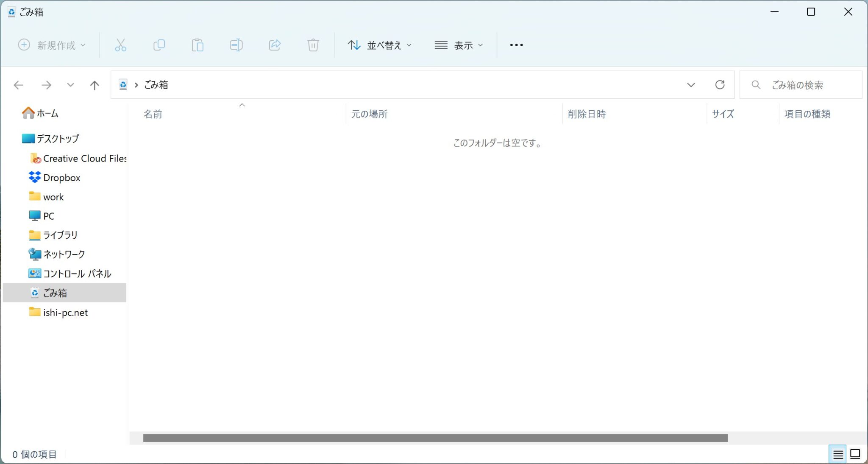Viewport: 868px width, 464px height.
Task: Open the recent locations chevron
Action: pyautogui.click(x=70, y=85)
